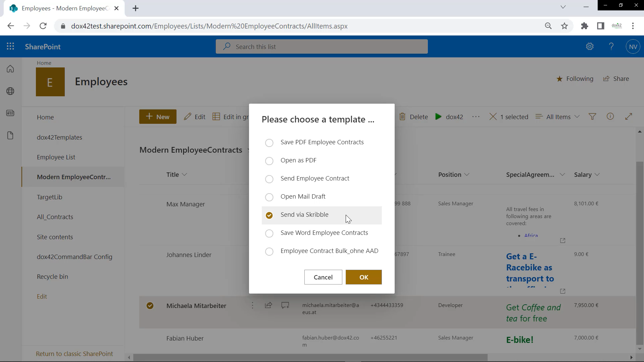644x362 pixels.
Task: Open the command bar overflow ellipsis
Action: coord(476,117)
